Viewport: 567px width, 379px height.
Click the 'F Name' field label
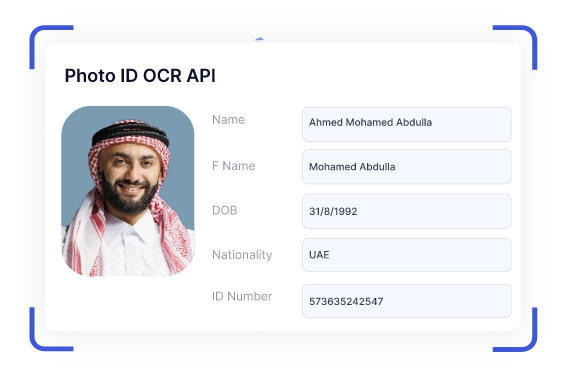234,166
